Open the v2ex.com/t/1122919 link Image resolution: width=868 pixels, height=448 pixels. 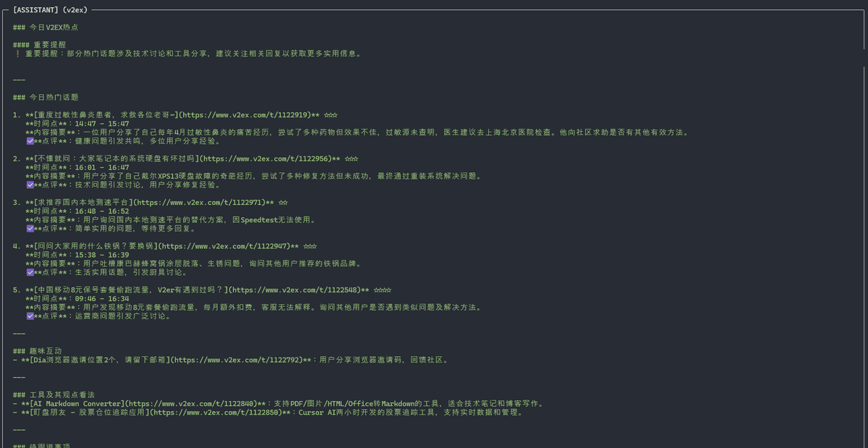(247, 115)
